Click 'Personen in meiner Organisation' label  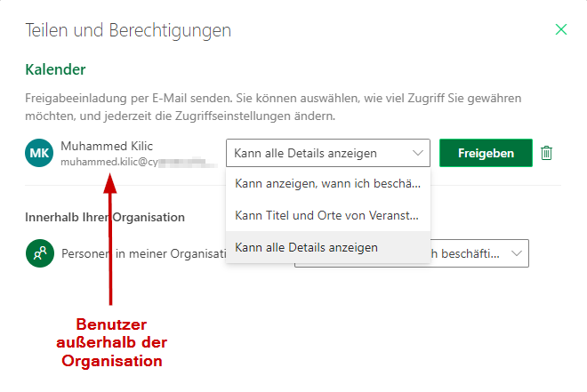(x=144, y=253)
